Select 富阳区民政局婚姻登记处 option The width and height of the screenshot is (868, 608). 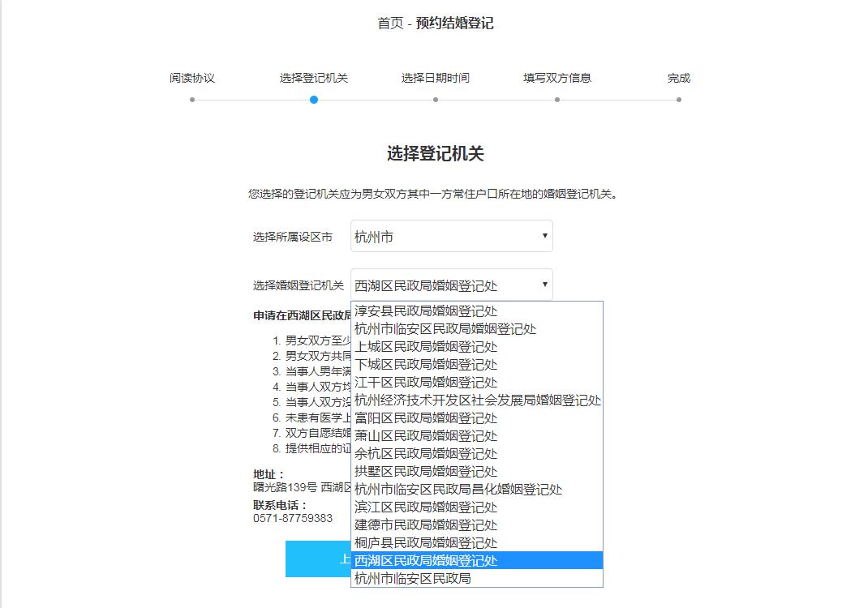pyautogui.click(x=477, y=417)
